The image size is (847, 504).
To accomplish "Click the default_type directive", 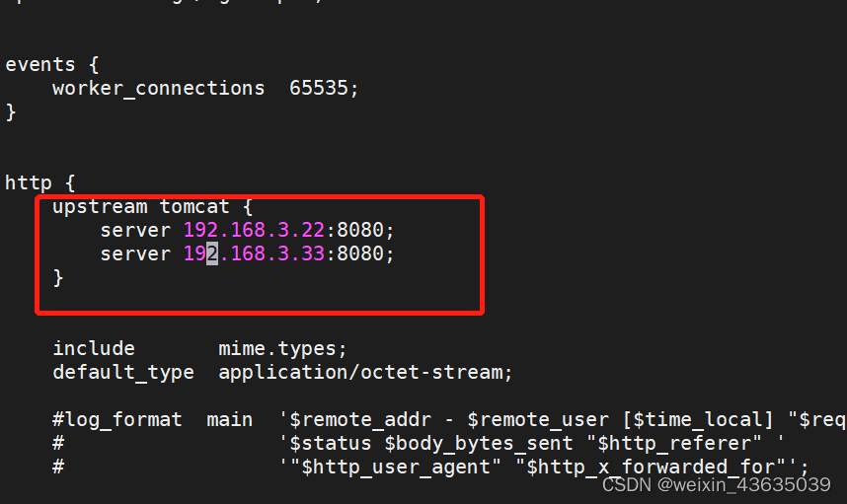I will coord(123,373).
